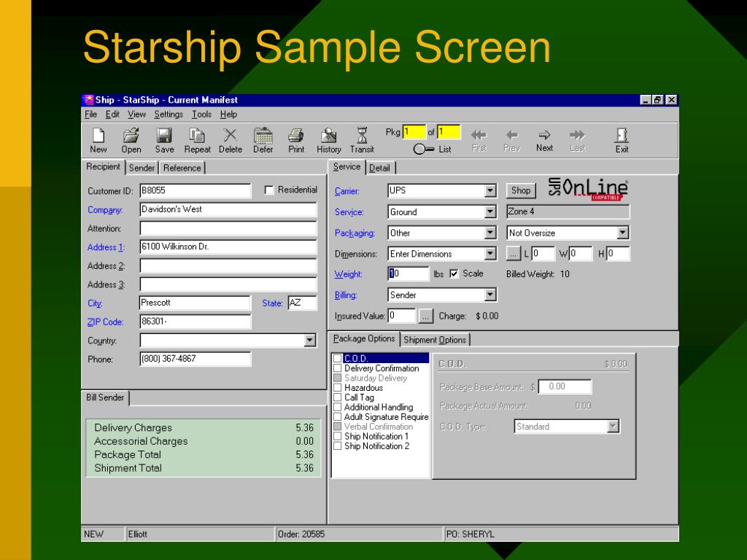Go to the Next package arrow
The width and height of the screenshot is (747, 560).
(544, 141)
